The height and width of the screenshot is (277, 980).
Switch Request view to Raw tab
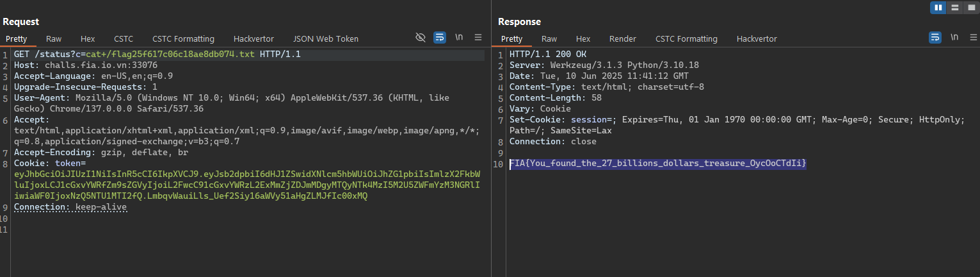[x=54, y=38]
